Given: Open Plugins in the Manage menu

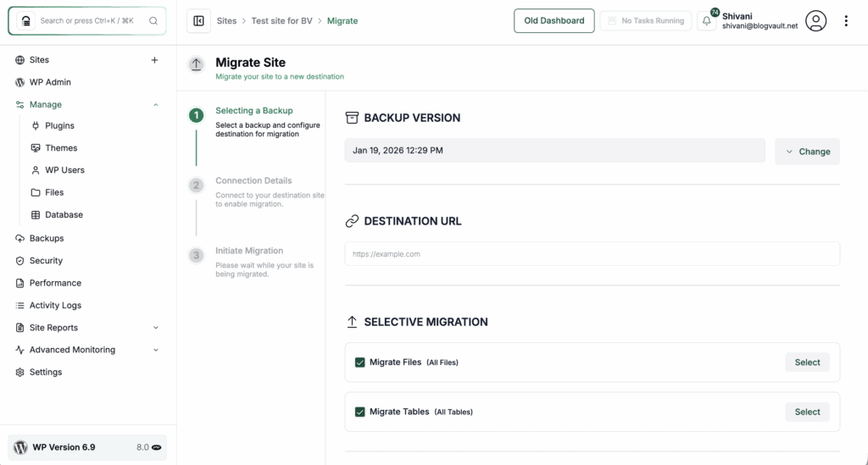Looking at the screenshot, I should 60,125.
